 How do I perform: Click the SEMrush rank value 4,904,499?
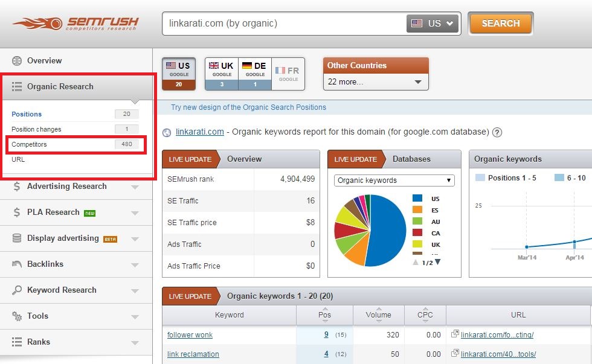pos(297,179)
